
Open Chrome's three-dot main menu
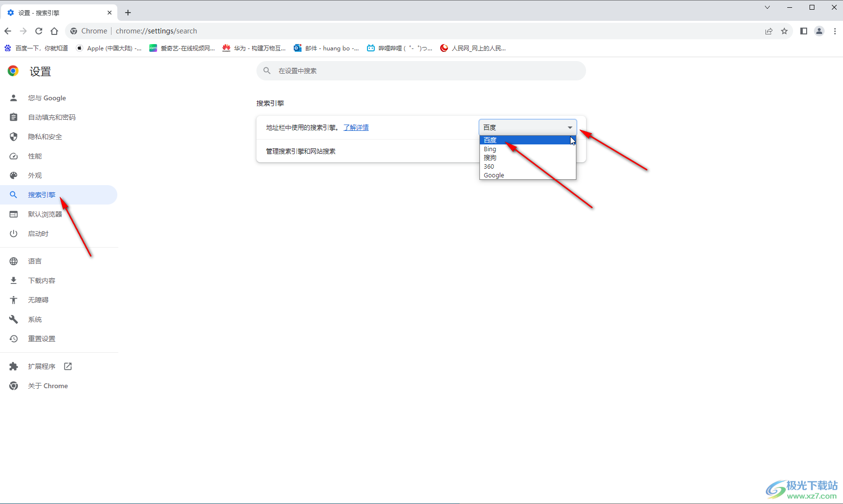[x=835, y=31]
